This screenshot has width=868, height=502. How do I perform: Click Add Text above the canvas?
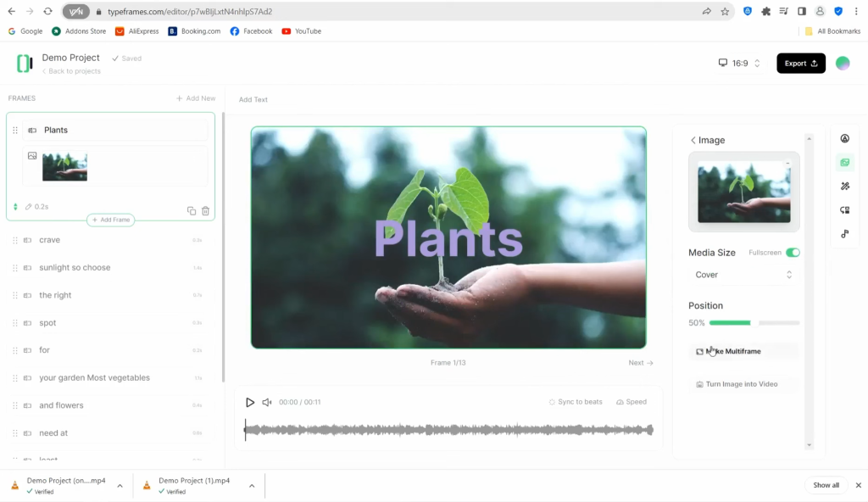coord(253,100)
